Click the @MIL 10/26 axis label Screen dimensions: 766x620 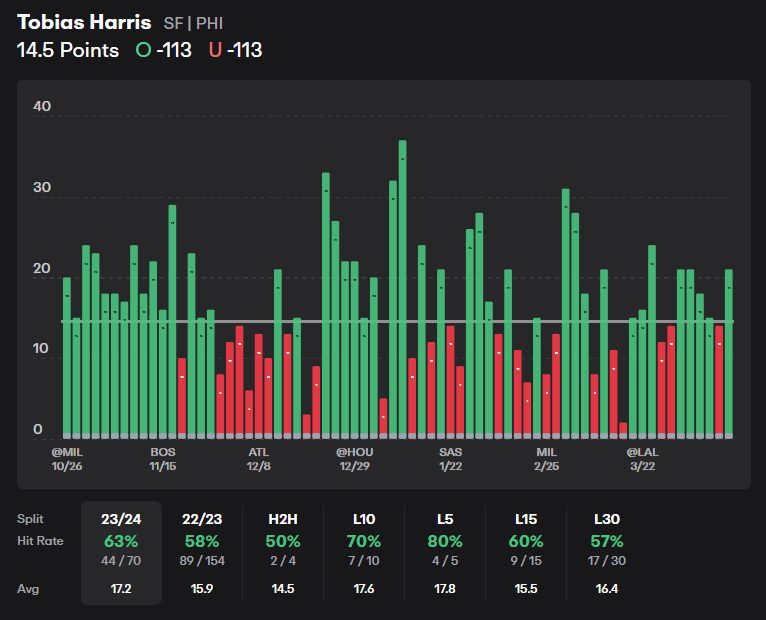[67, 459]
